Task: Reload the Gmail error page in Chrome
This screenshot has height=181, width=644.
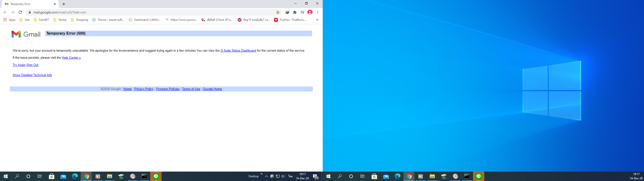Action: click(21, 12)
